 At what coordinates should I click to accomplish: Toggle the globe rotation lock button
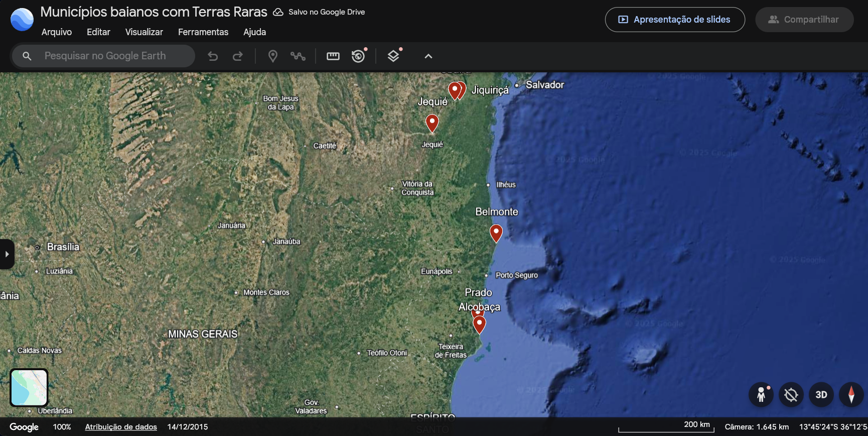(791, 395)
